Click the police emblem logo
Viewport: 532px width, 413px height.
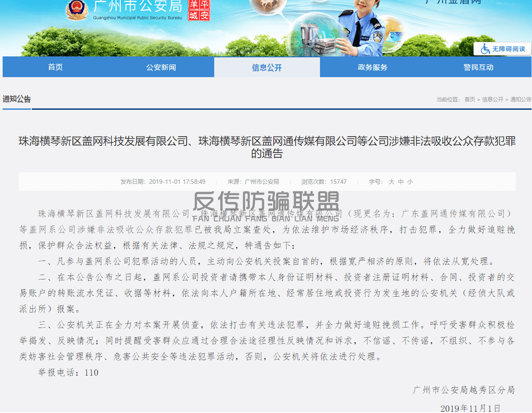pos(77,10)
